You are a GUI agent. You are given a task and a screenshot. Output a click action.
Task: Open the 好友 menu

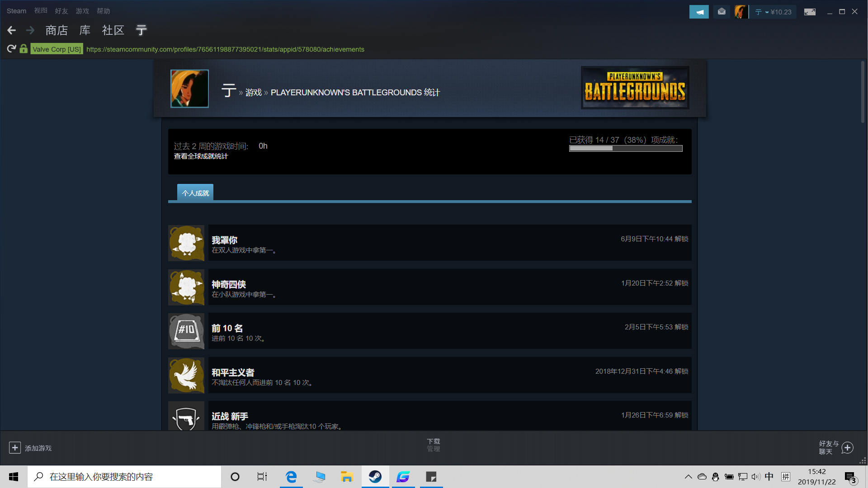tap(61, 11)
